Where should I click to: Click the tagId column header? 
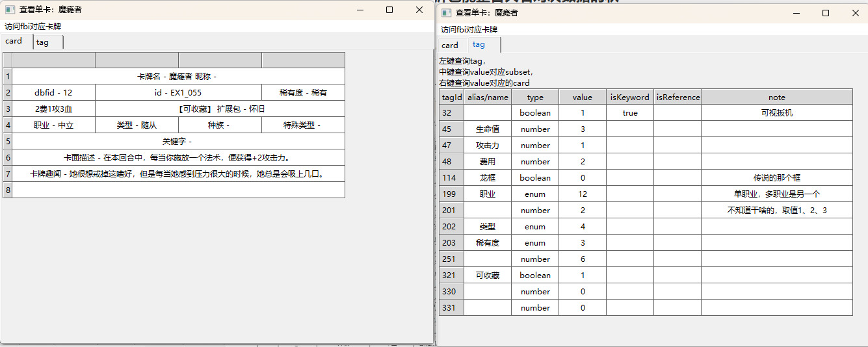point(452,97)
